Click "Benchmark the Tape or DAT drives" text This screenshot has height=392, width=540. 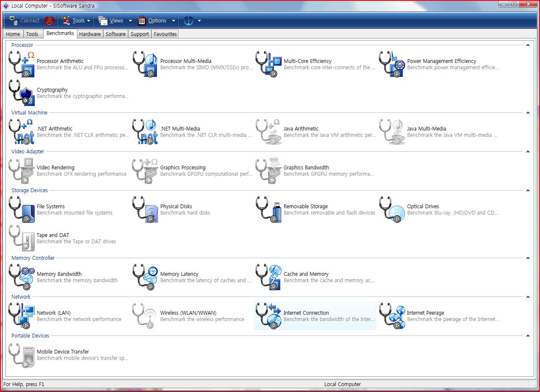[x=77, y=242]
